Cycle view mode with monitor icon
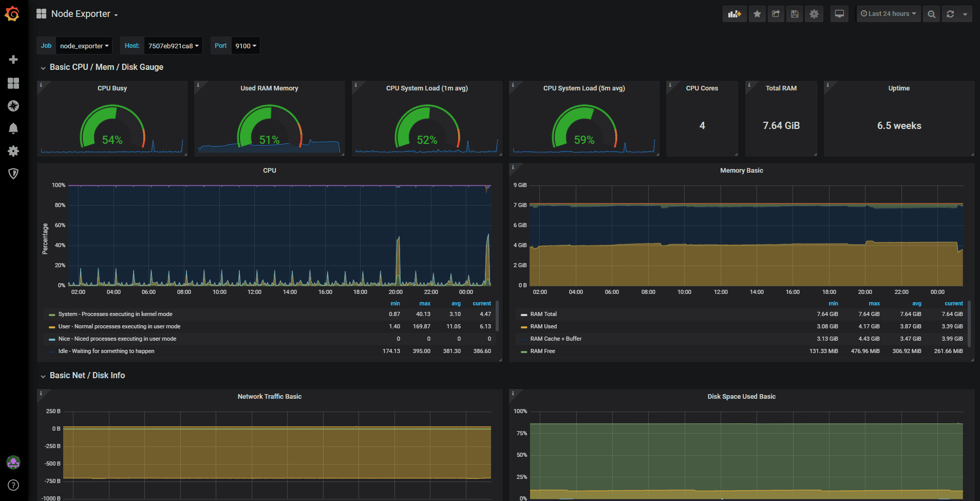Image resolution: width=980 pixels, height=501 pixels. click(x=839, y=14)
